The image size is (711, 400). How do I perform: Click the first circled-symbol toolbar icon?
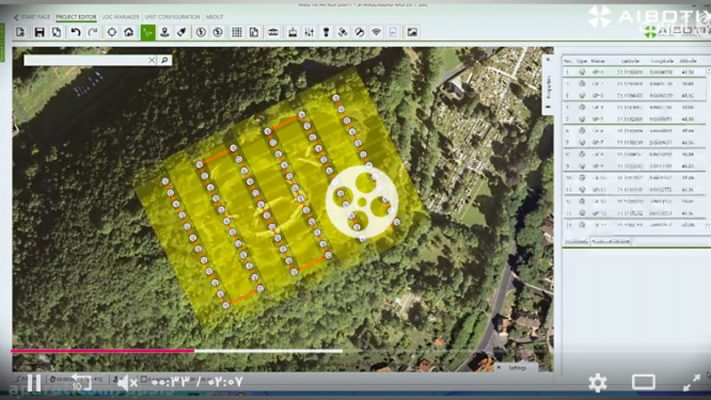201,32
